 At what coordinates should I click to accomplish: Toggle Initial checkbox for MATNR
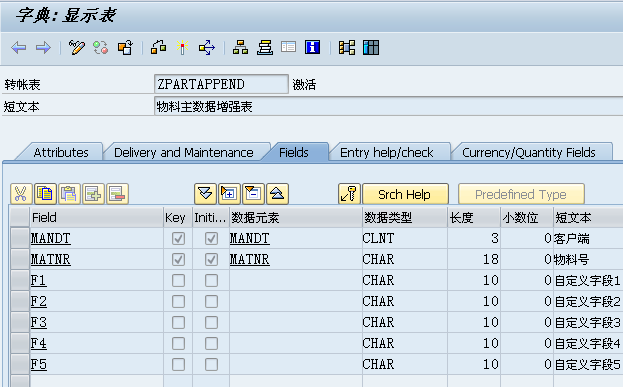click(x=211, y=259)
